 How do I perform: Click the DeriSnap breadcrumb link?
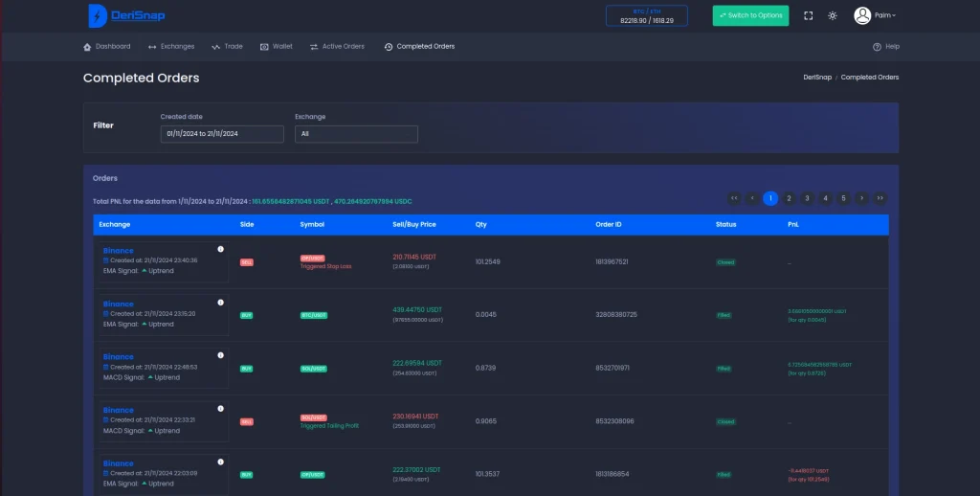pyautogui.click(x=817, y=77)
